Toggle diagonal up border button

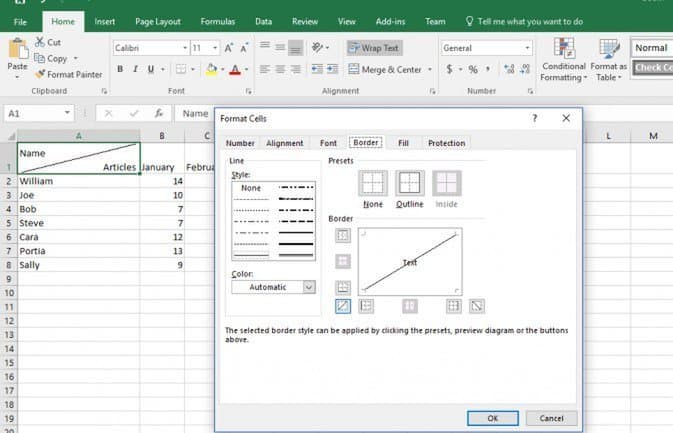(343, 306)
